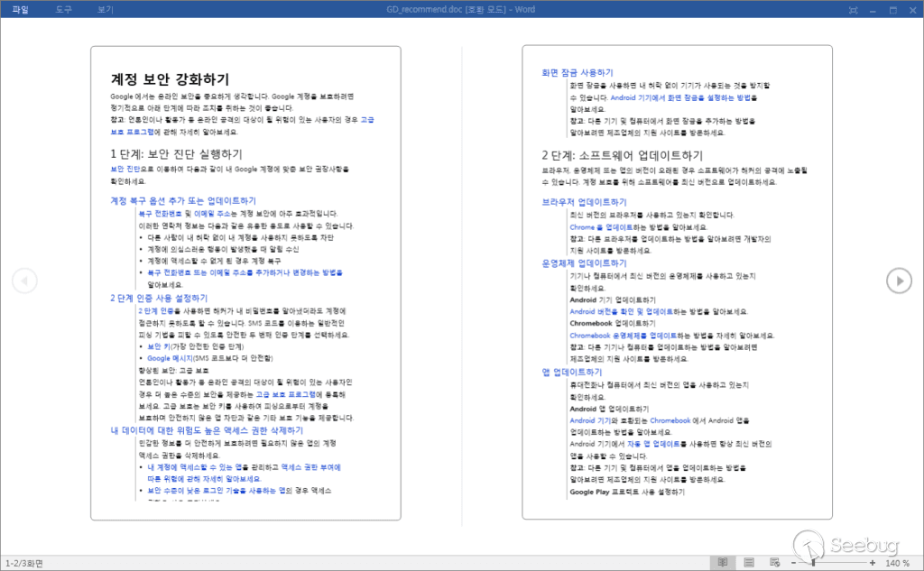Open the 보기 menu

tap(105, 9)
